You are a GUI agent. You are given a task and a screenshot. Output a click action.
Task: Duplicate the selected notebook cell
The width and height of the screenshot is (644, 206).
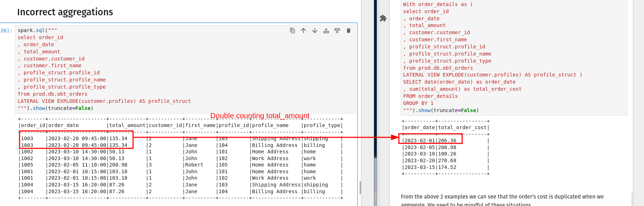(x=292, y=31)
